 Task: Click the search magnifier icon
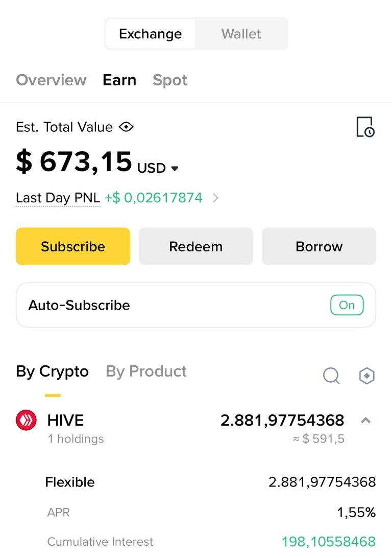coord(331,376)
